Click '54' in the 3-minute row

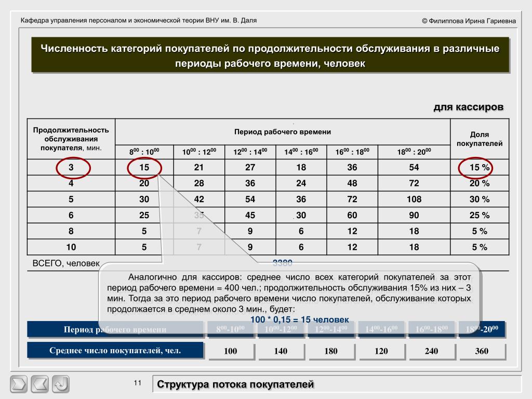(414, 167)
